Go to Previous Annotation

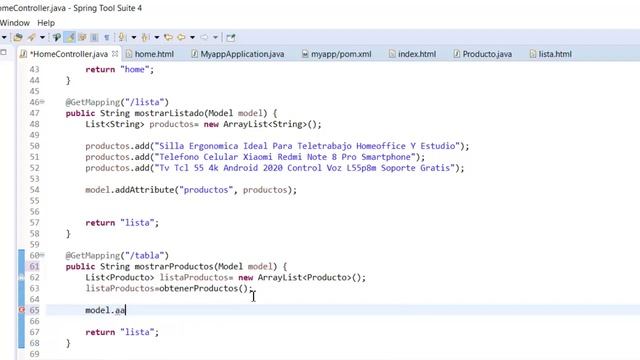(145, 38)
